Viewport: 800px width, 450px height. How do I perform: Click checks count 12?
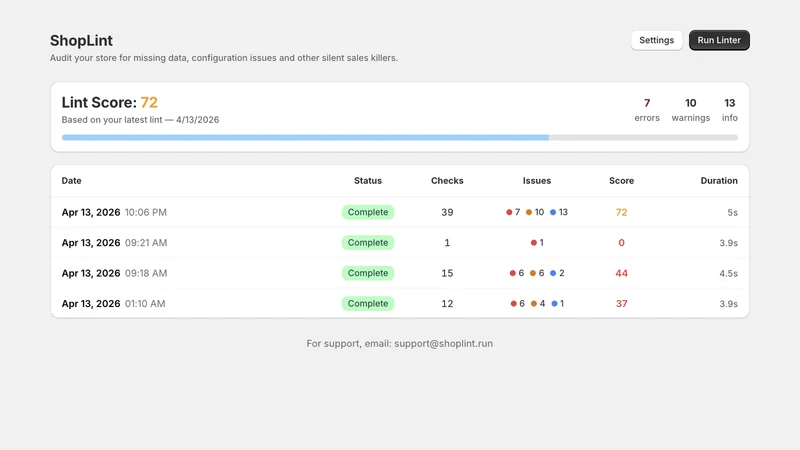point(447,304)
